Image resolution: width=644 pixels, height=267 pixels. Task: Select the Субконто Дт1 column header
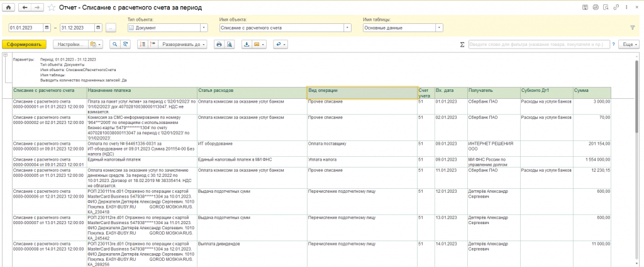(x=547, y=93)
